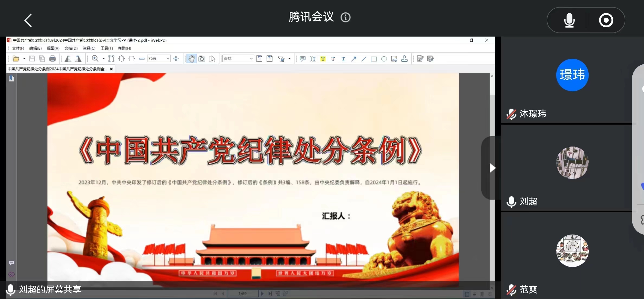Pick the ellipse annotation tool
The height and width of the screenshot is (299, 644).
[384, 59]
